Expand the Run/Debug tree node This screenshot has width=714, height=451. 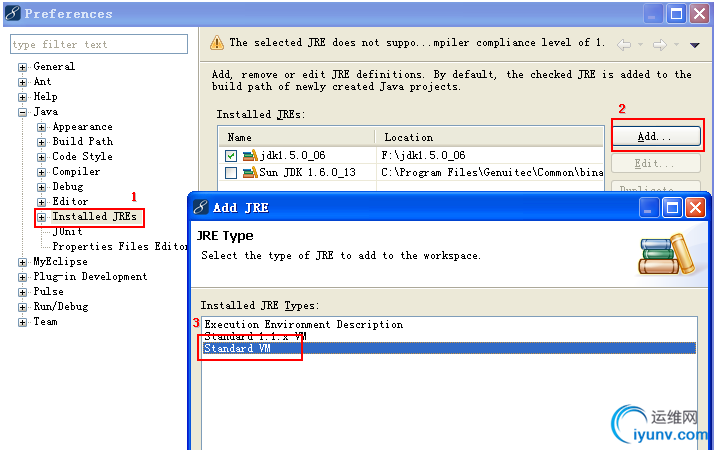(22, 308)
